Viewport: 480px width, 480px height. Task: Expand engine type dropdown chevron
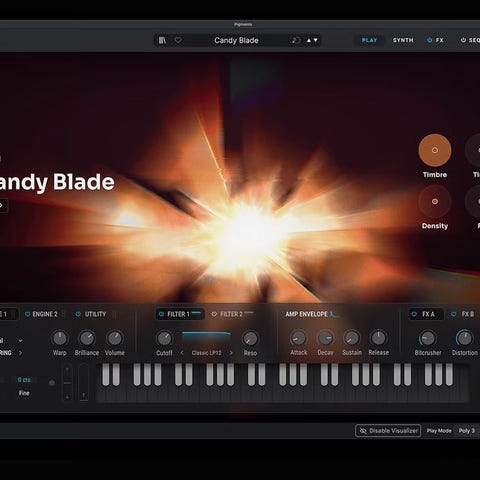[x=21, y=341]
